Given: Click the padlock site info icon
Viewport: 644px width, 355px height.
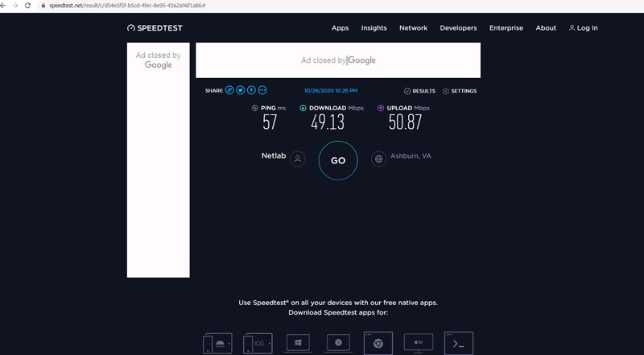Looking at the screenshot, I should click(43, 6).
